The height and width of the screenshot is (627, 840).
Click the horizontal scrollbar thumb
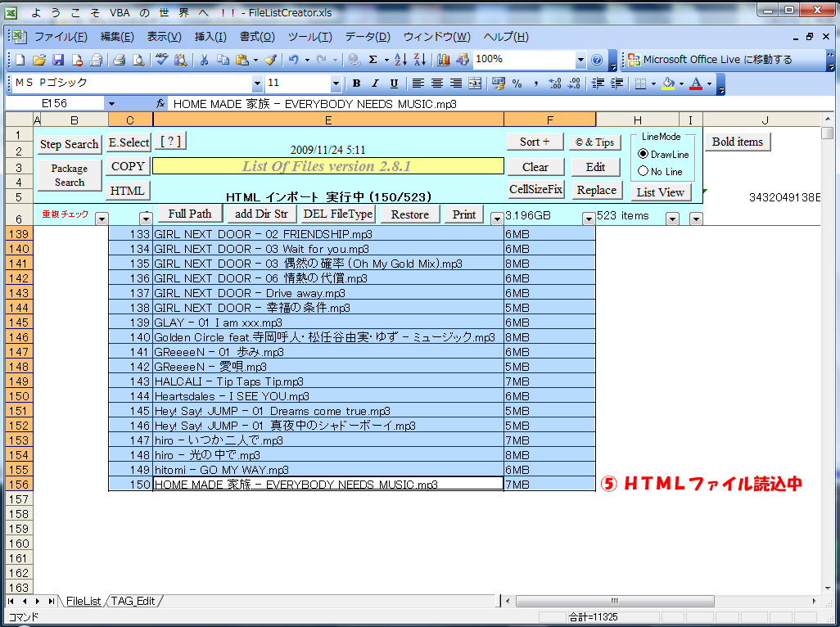(x=615, y=602)
